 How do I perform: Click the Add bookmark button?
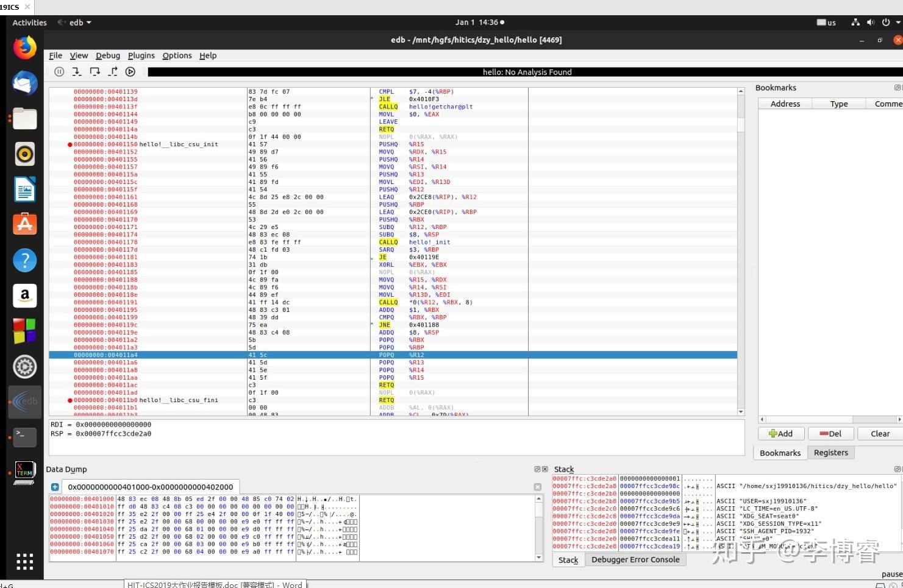pyautogui.click(x=781, y=434)
